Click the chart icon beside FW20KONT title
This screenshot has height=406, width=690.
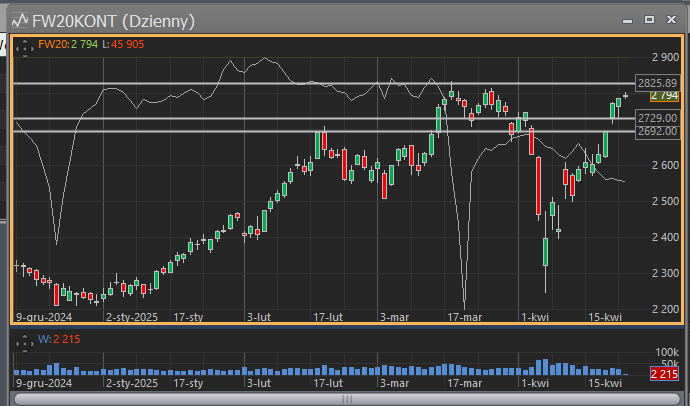(20, 20)
